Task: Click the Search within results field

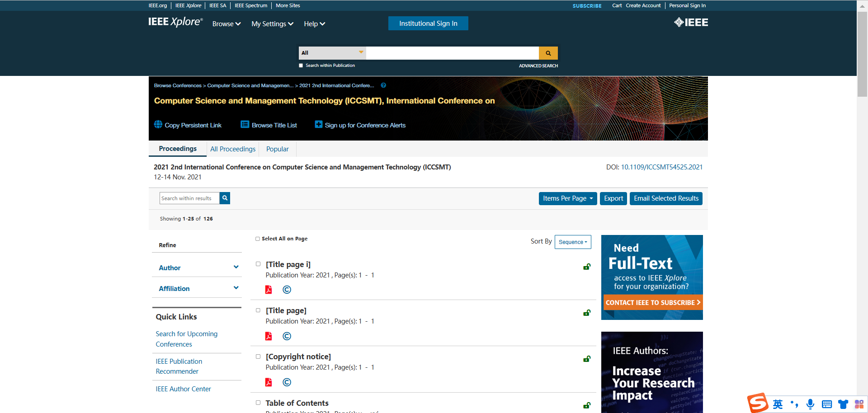Action: (189, 198)
